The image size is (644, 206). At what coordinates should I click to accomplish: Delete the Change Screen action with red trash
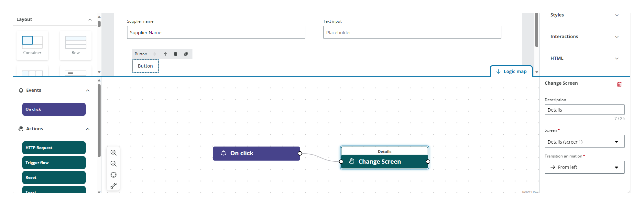click(x=619, y=84)
